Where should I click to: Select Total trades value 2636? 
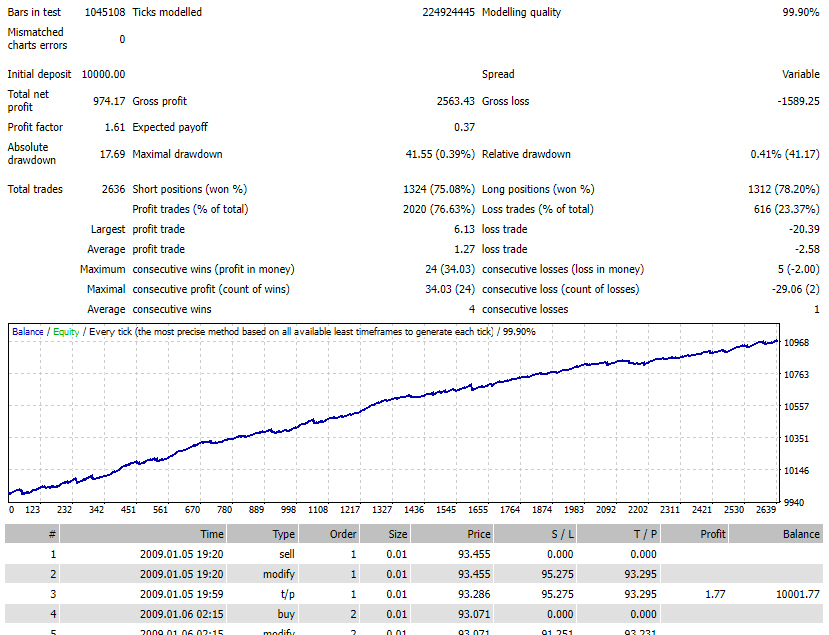click(113, 189)
